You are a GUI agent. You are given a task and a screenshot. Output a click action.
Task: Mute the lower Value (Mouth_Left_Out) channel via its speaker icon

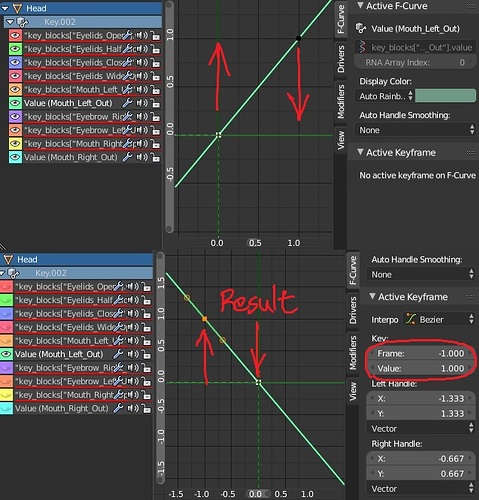click(x=133, y=354)
